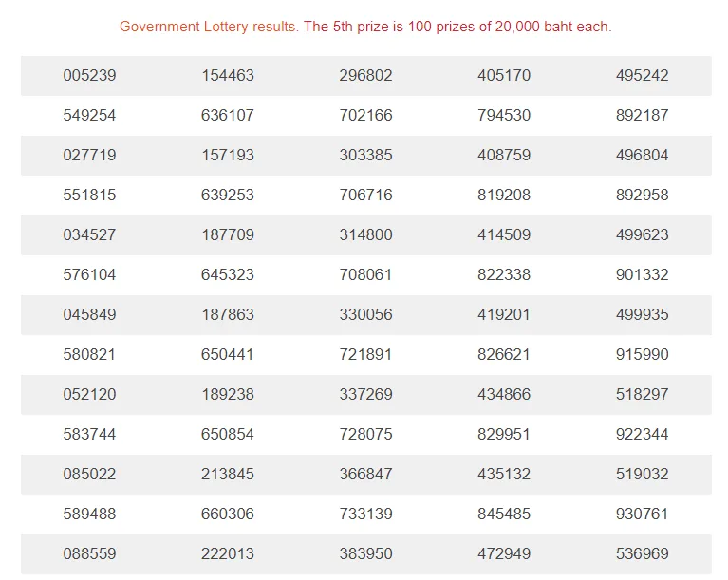Click lottery number 157193
Image resolution: width=728 pixels, height=580 pixels.
coord(228,155)
